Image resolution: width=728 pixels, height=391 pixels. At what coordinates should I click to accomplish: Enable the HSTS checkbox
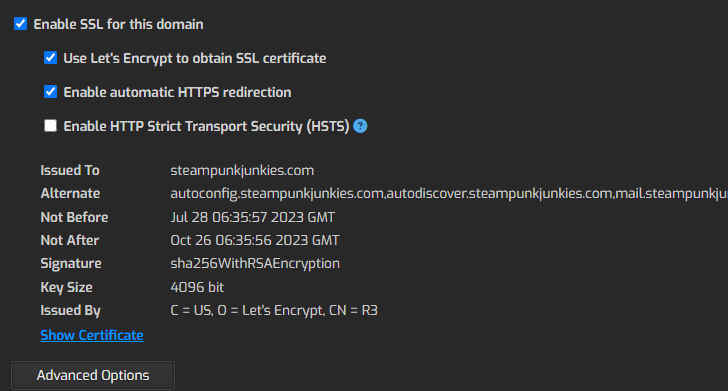point(50,126)
